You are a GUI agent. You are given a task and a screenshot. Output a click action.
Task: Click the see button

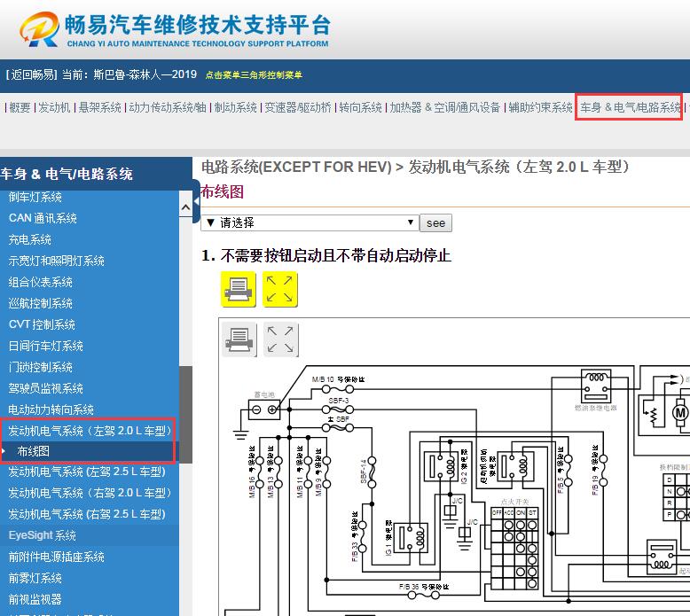[435, 223]
